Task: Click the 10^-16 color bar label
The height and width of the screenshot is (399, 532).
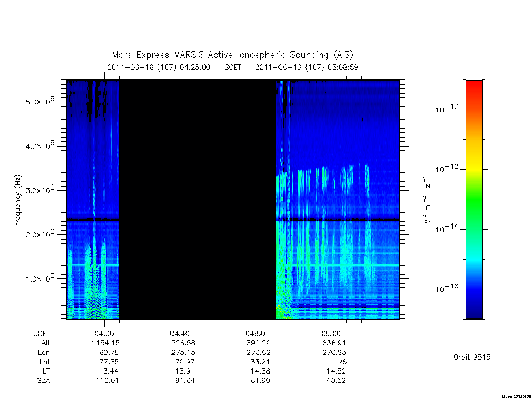Action: [x=447, y=288]
